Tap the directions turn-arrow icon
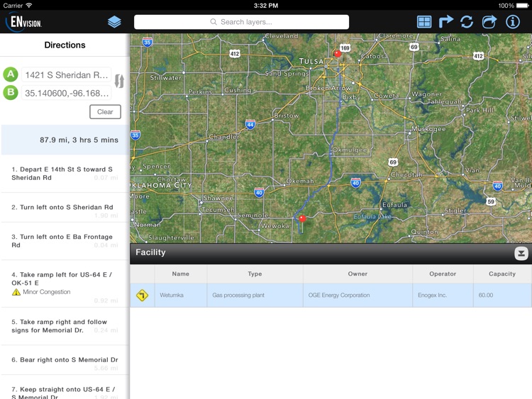This screenshot has height=399, width=532. tap(446, 21)
